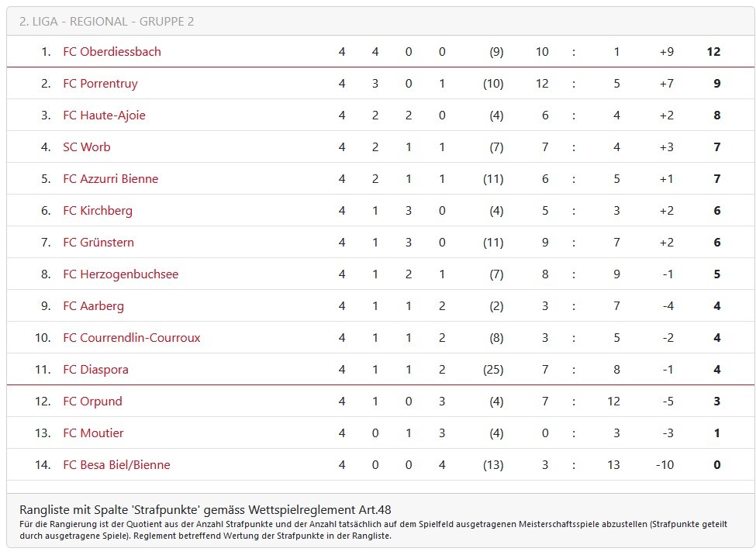Select FC Orpund in the table
The height and width of the screenshot is (555, 756).
(92, 402)
